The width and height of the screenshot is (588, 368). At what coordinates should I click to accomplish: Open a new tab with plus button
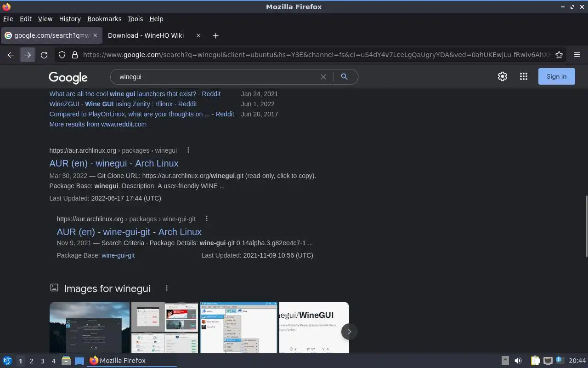point(216,35)
